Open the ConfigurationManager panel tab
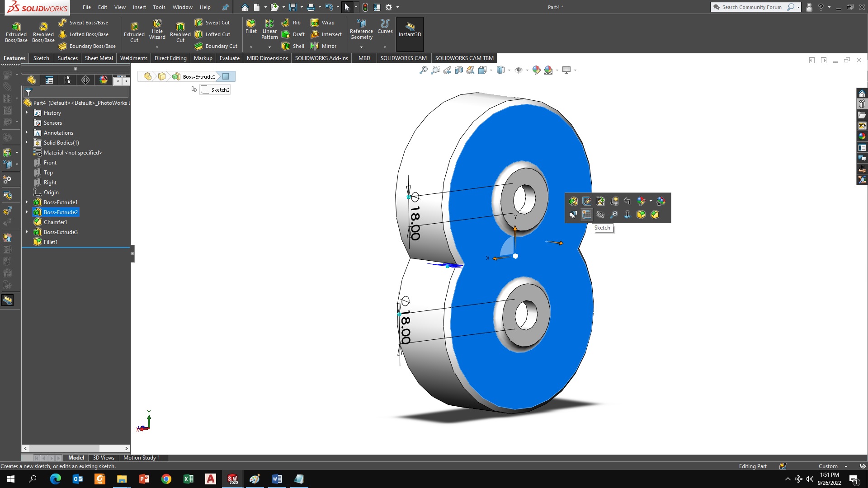Screen dimensions: 868x488 [67, 80]
